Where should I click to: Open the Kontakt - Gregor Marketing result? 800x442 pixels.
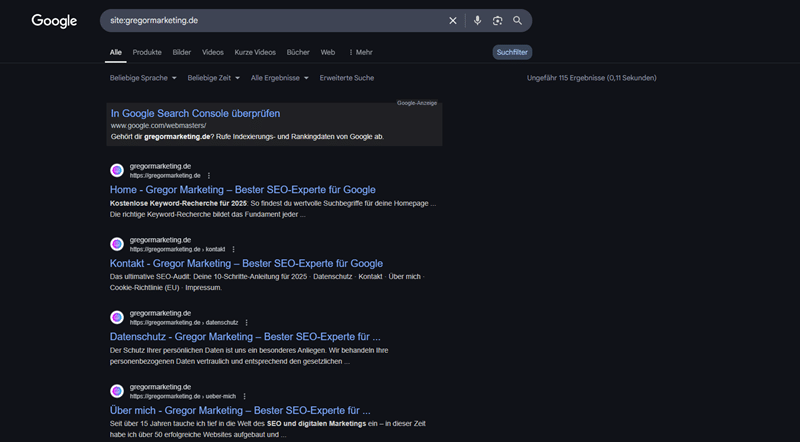coord(246,263)
